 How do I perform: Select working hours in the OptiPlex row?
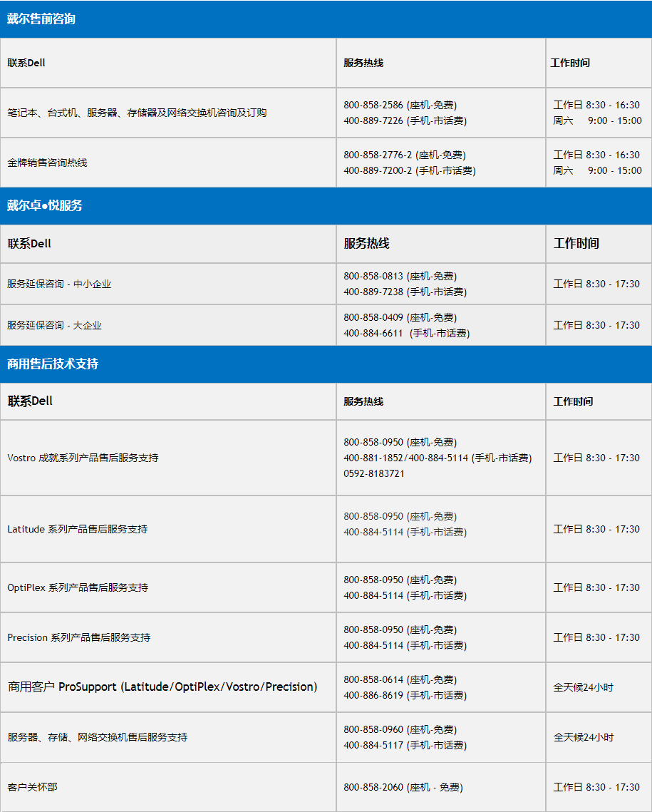pos(596,587)
